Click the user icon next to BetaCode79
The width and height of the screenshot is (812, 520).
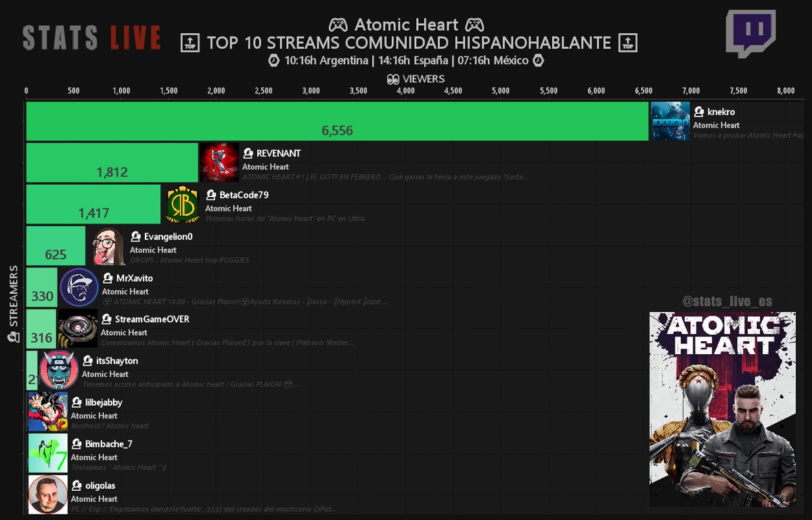[x=212, y=195]
